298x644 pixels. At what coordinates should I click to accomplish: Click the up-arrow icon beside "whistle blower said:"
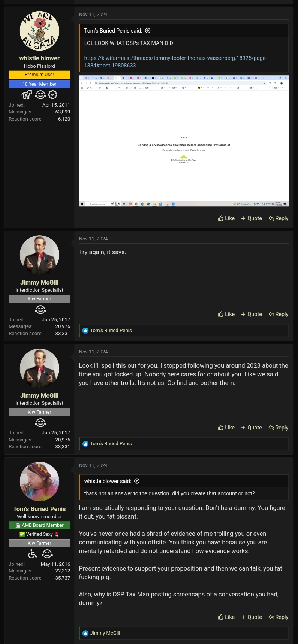pyautogui.click(x=137, y=481)
